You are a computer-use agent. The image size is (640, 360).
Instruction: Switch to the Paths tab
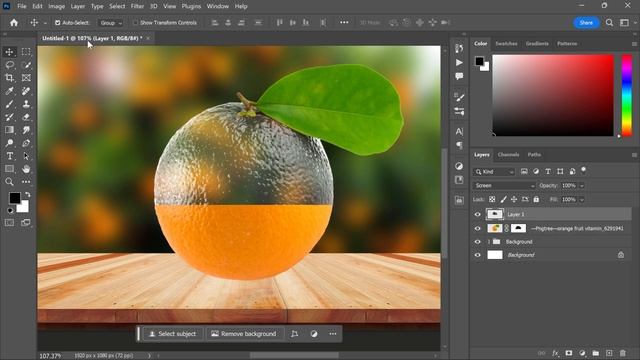(x=534, y=155)
